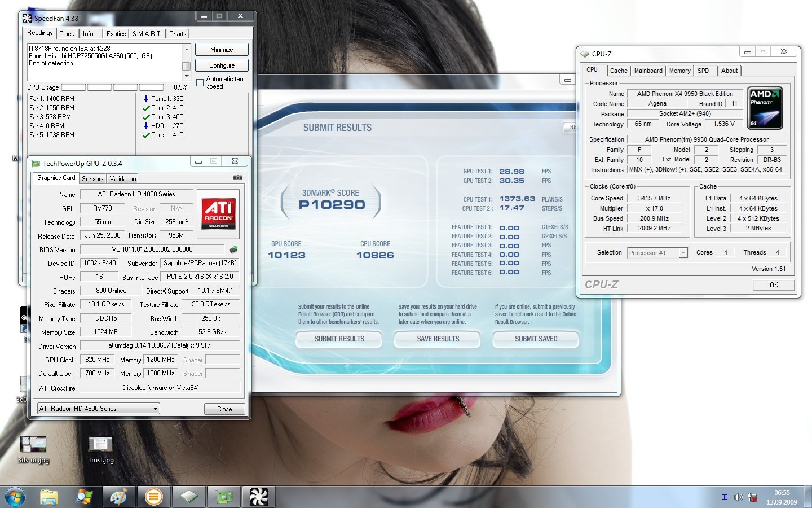Click the network status tray icon
The width and height of the screenshot is (812, 508).
752,497
